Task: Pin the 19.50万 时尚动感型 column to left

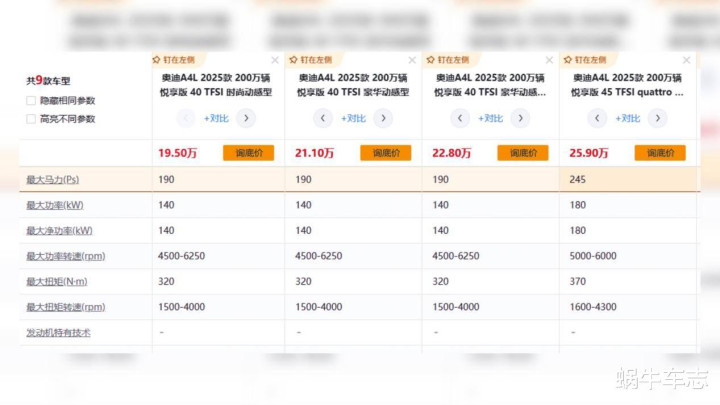Action: [x=174, y=60]
